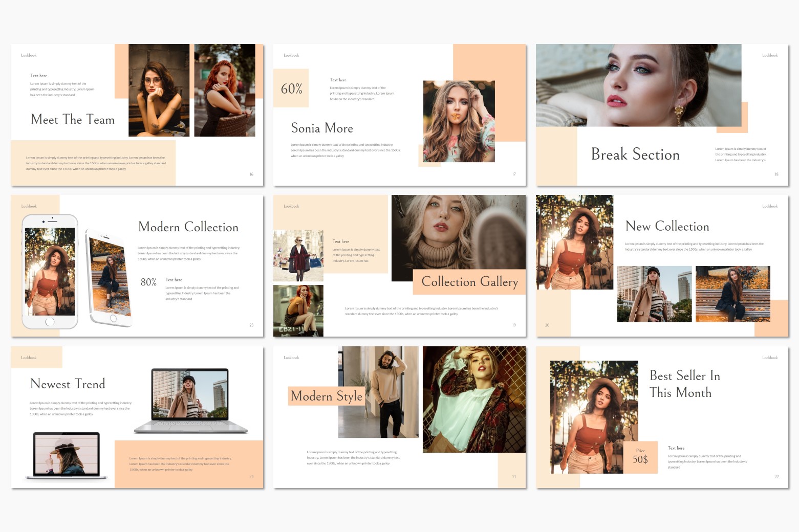Click the "Collection Gallery" peach label
The image size is (799, 532).
(x=469, y=282)
